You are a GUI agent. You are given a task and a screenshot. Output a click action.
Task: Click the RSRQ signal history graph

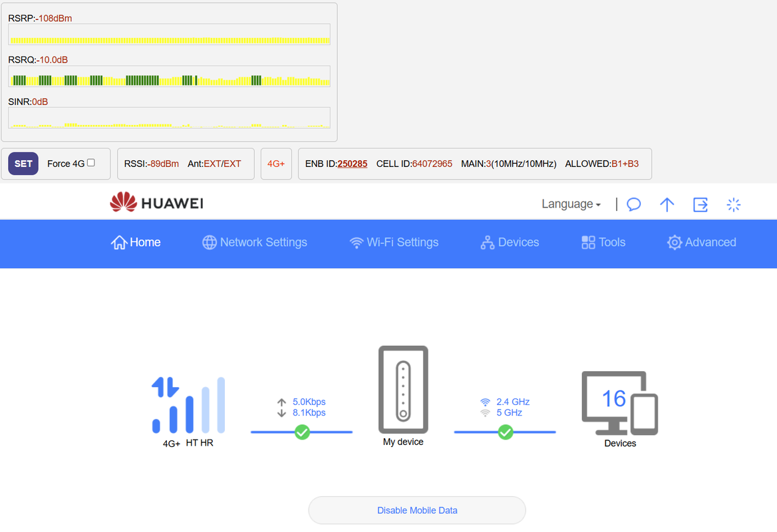tap(169, 76)
